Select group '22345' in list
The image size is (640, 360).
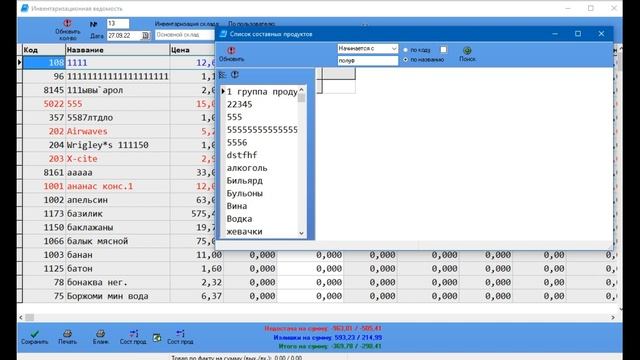pyautogui.click(x=240, y=104)
